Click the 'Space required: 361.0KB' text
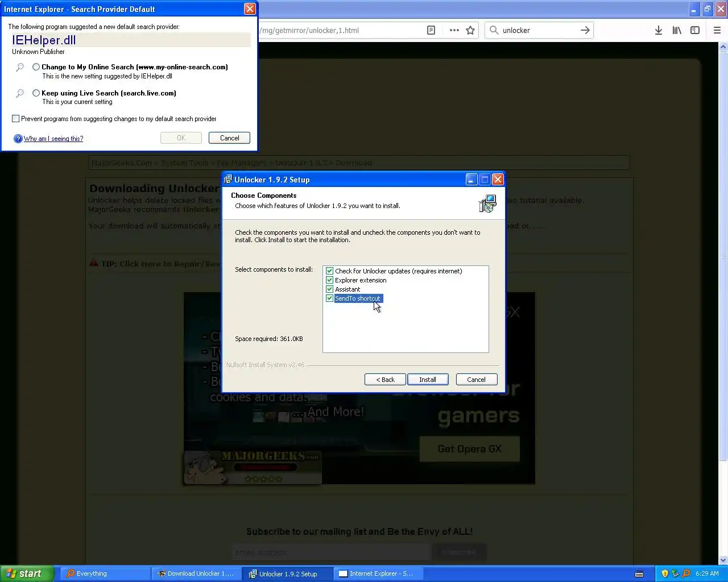This screenshot has height=582, width=728. point(269,339)
